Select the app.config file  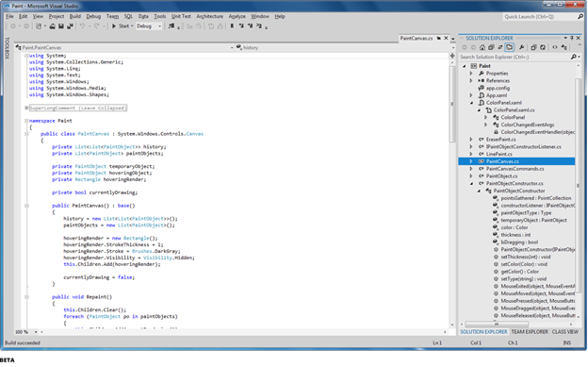coord(498,89)
